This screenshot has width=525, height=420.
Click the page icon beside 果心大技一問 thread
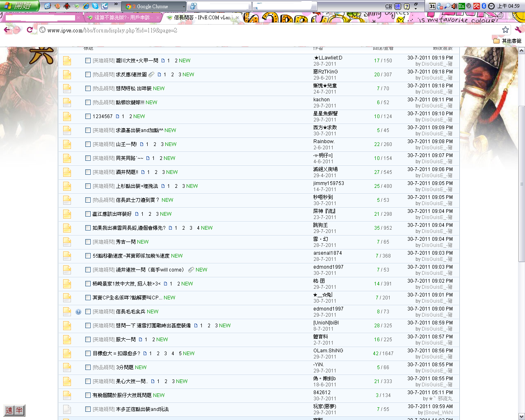pos(153,381)
